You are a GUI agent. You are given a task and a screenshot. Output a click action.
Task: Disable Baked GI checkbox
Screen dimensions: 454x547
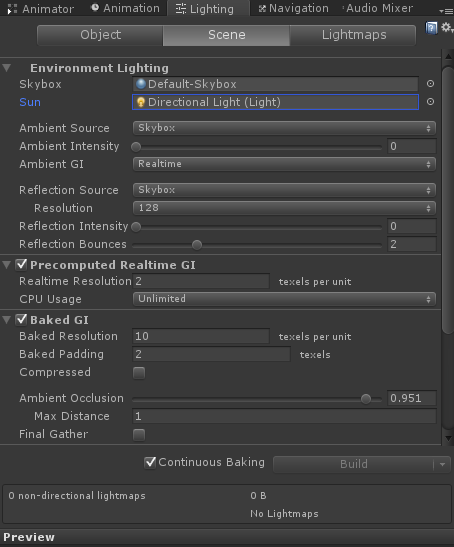coord(22,320)
